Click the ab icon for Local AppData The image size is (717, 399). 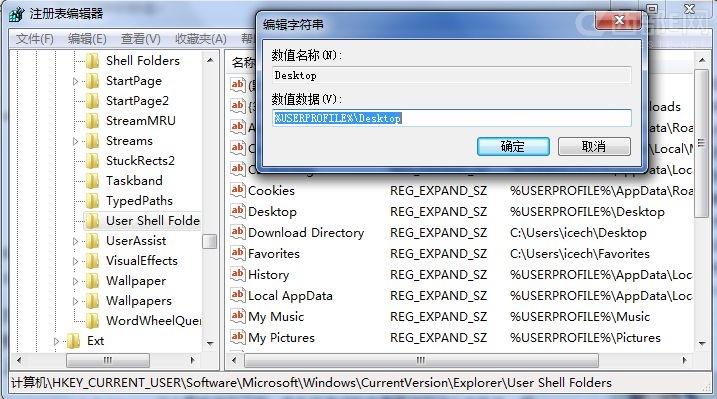click(237, 295)
